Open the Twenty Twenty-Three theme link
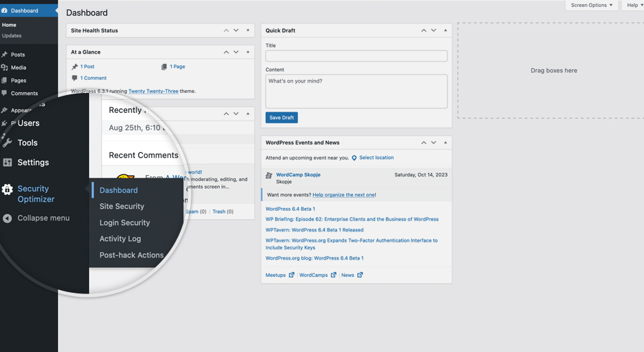644x352 pixels. click(x=153, y=92)
